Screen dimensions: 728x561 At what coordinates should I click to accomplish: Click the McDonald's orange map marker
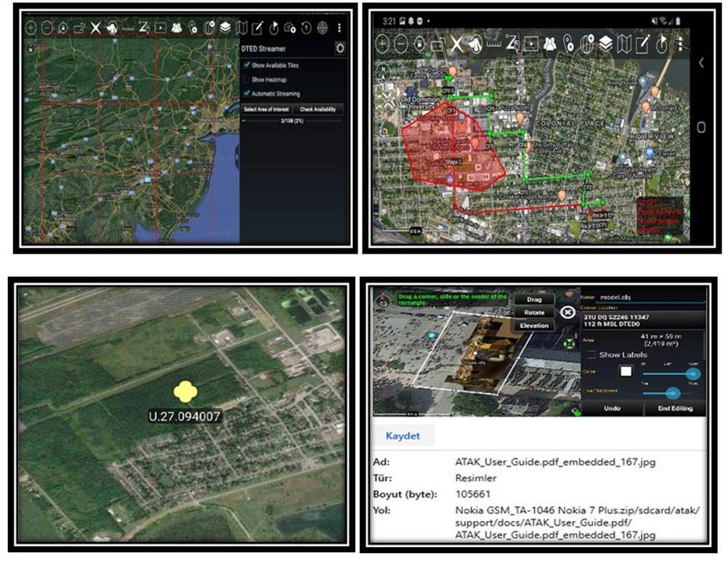pos(646,107)
